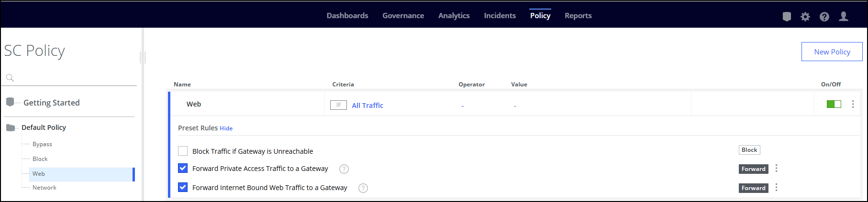Select Bypass under Default Policy
Image resolution: width=868 pixels, height=202 pixels.
pyautogui.click(x=42, y=144)
